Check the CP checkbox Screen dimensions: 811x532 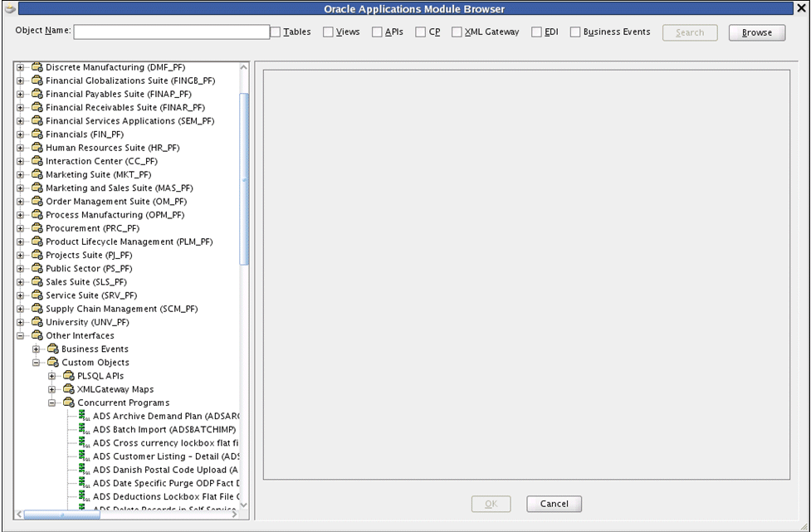(421, 32)
